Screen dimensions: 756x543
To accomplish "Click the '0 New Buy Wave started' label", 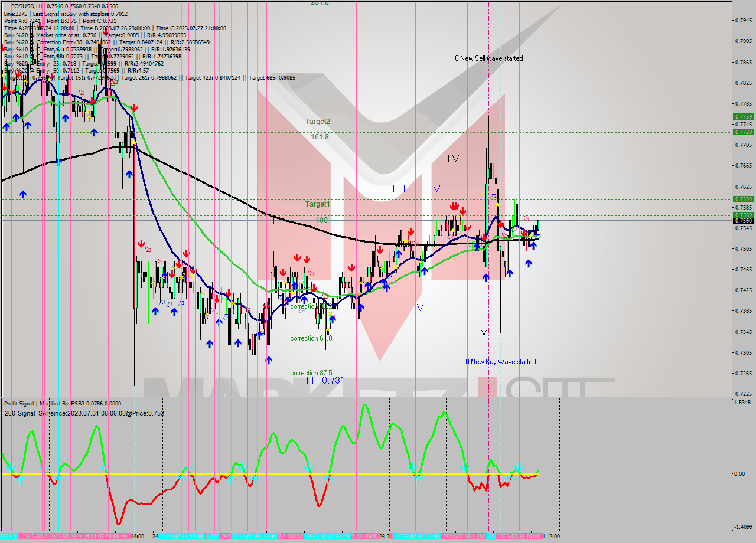I will (x=501, y=362).
